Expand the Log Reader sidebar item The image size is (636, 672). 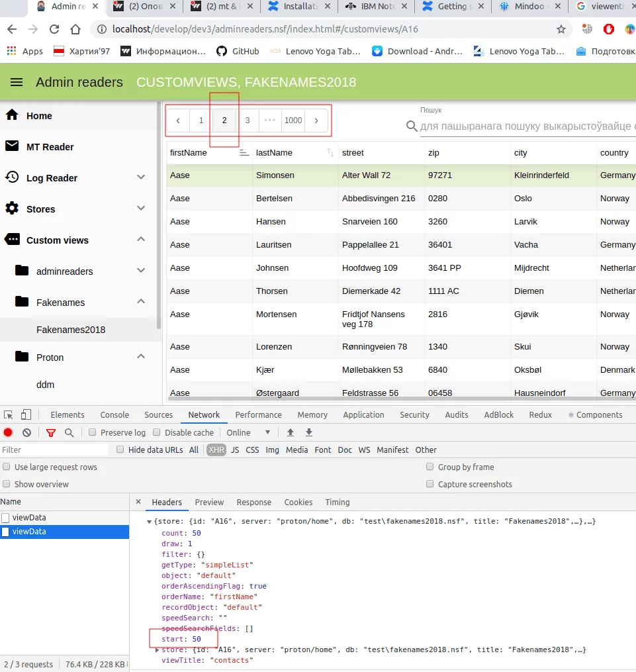tap(141, 177)
